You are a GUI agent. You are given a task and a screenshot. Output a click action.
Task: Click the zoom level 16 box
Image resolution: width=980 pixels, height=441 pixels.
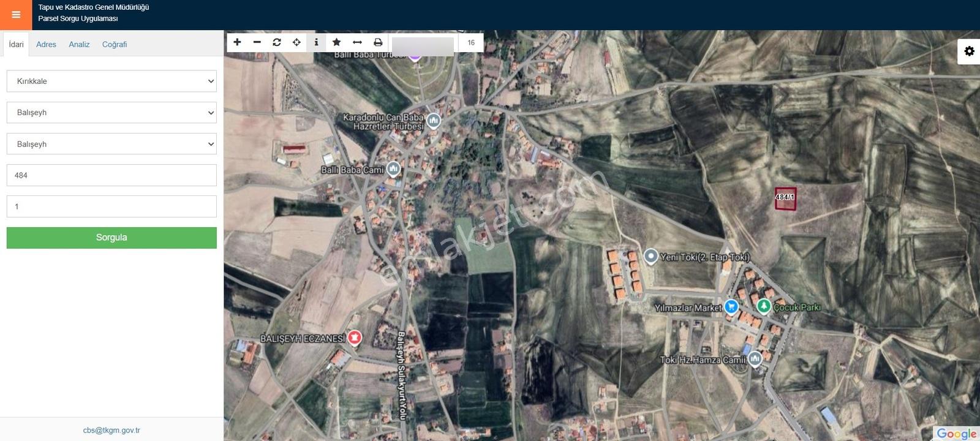pyautogui.click(x=471, y=42)
